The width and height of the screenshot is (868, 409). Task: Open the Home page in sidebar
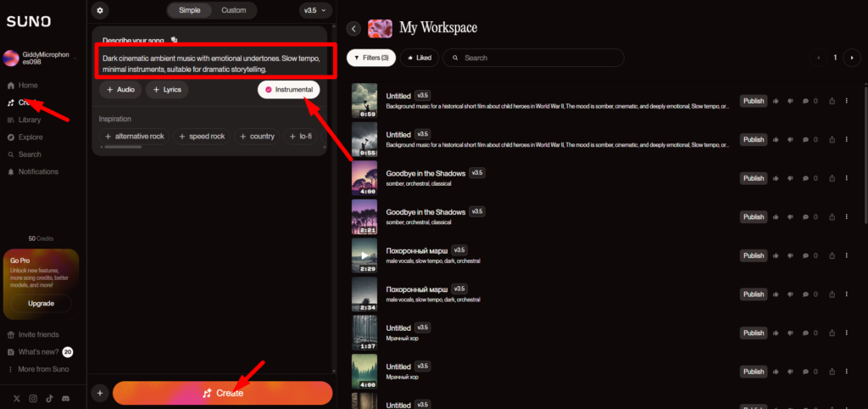(x=23, y=86)
